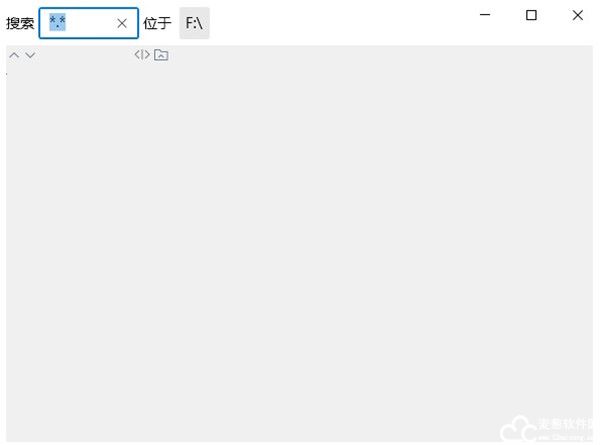The image size is (600, 445).
Task: Click blank toolbar space between chevrons and preview icon
Action: [x=84, y=55]
